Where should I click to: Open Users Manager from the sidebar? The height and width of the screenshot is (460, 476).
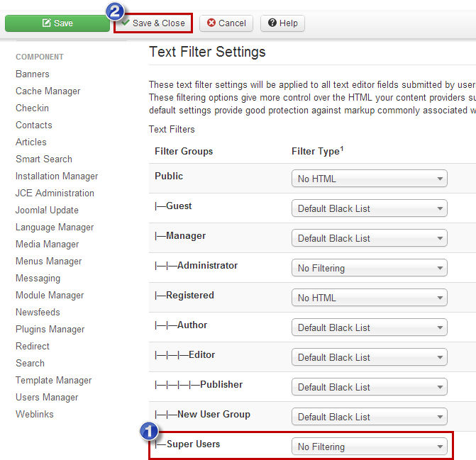coord(47,397)
